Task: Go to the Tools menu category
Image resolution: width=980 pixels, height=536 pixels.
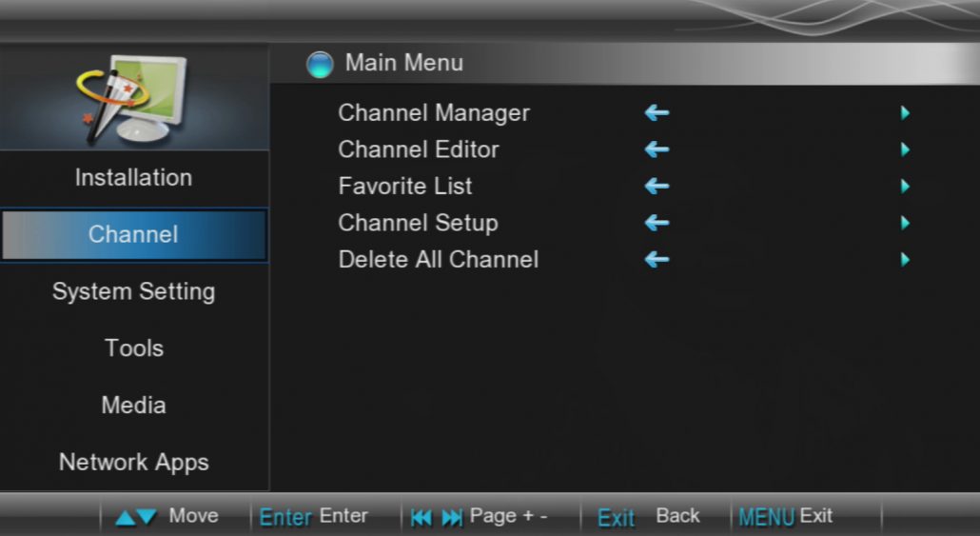Action: (x=133, y=348)
